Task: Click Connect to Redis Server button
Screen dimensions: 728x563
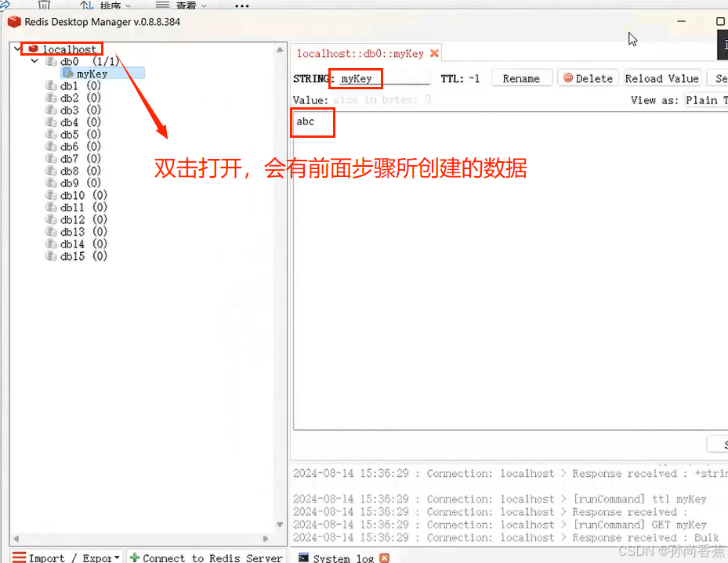Action: point(206,558)
